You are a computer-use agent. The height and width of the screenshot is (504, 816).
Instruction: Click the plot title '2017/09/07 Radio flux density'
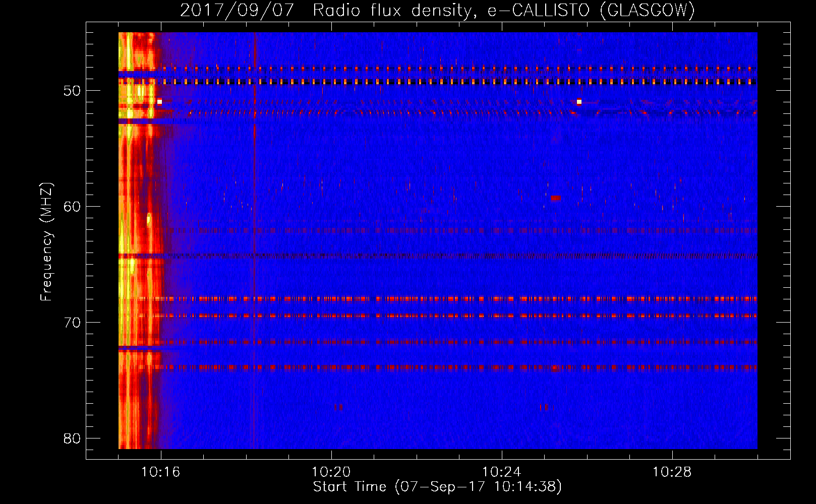pos(325,10)
